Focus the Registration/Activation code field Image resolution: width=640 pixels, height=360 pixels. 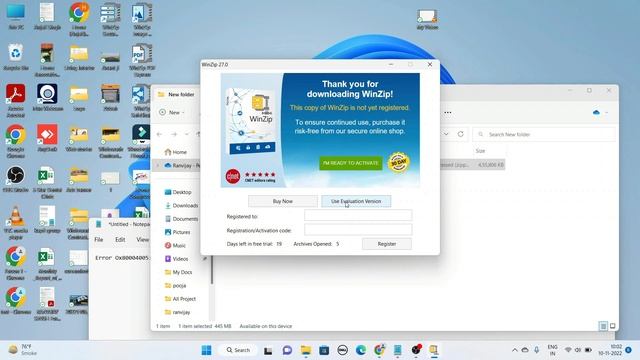click(358, 230)
